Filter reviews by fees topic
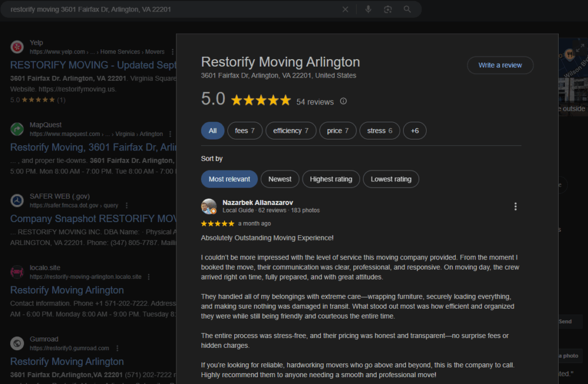588x384 pixels. [x=245, y=131]
